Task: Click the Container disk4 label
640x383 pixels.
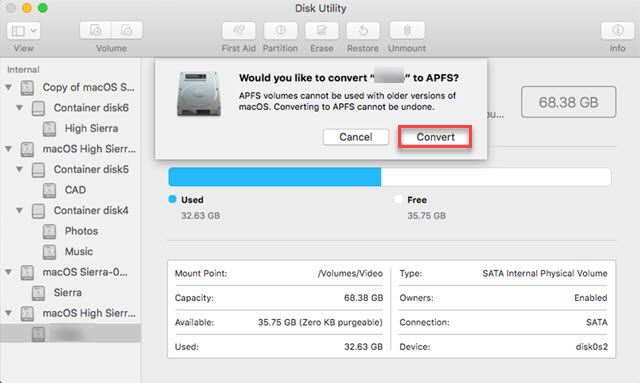Action: click(x=91, y=210)
